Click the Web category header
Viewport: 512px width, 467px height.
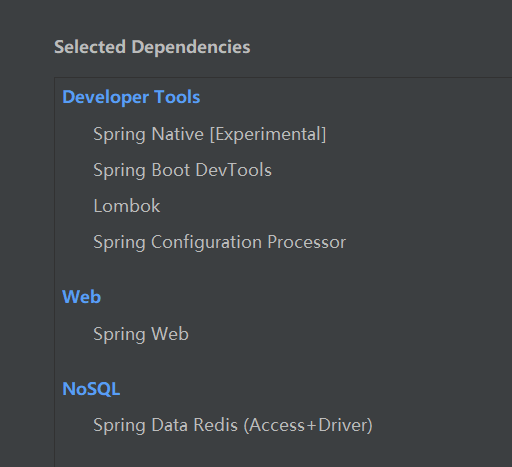click(81, 297)
